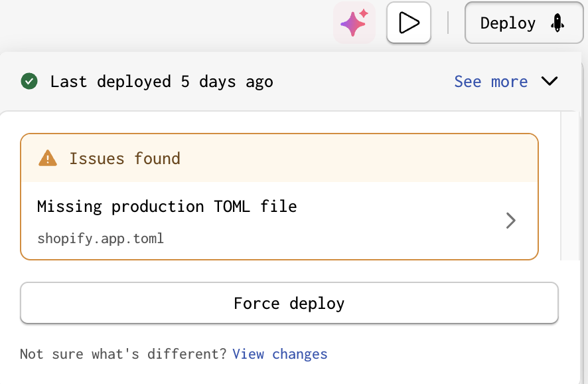Click the shopify.app.toml file name
This screenshot has height=384, width=588.
click(x=100, y=239)
